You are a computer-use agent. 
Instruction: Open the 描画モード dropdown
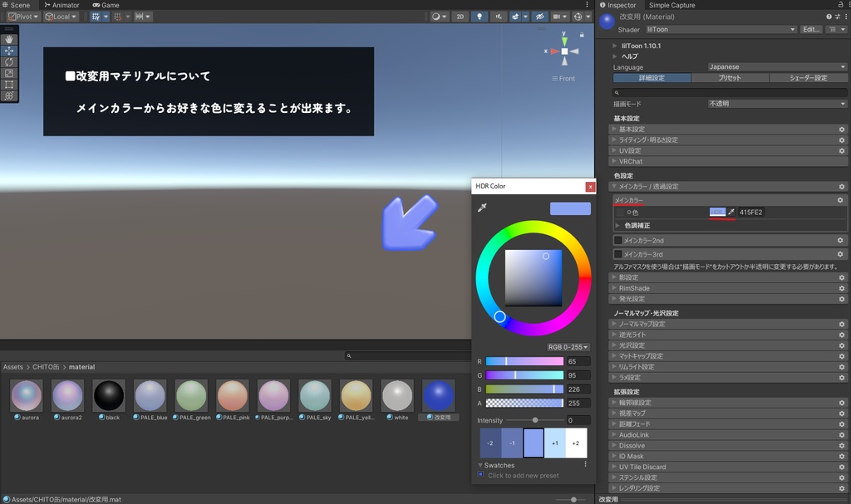(777, 104)
